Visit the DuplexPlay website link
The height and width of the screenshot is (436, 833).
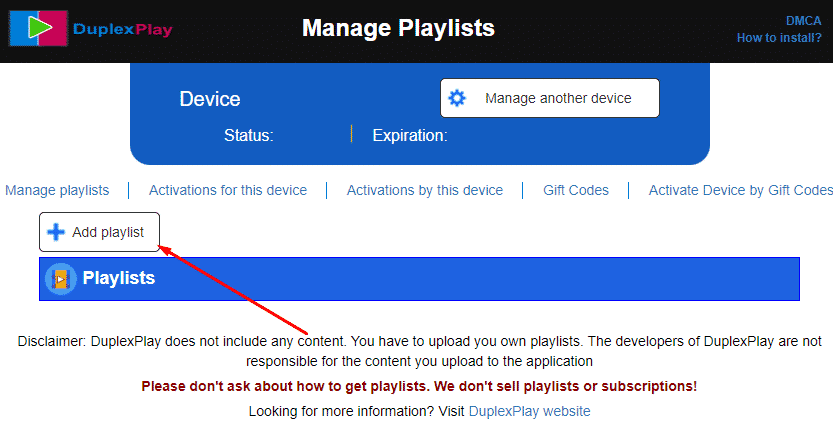coord(530,411)
